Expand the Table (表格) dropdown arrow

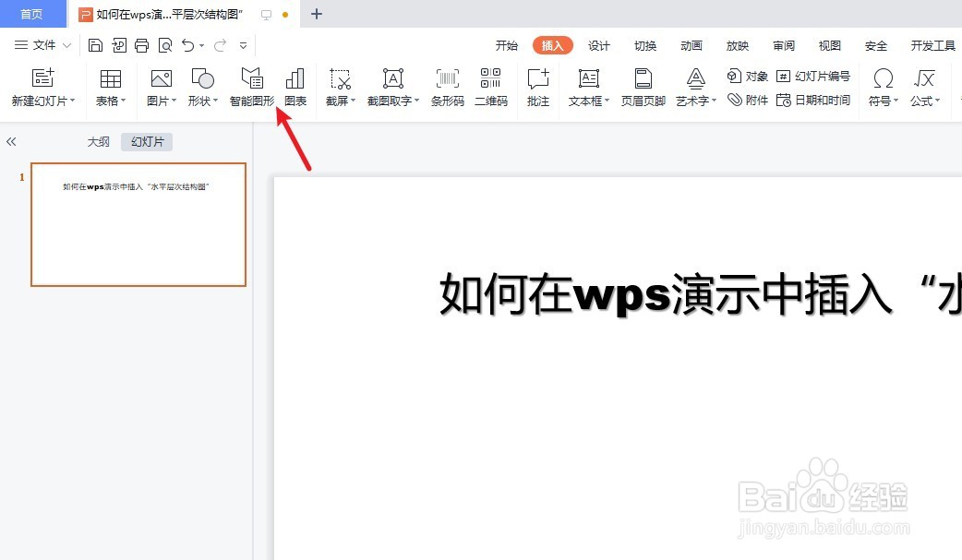pos(124,101)
